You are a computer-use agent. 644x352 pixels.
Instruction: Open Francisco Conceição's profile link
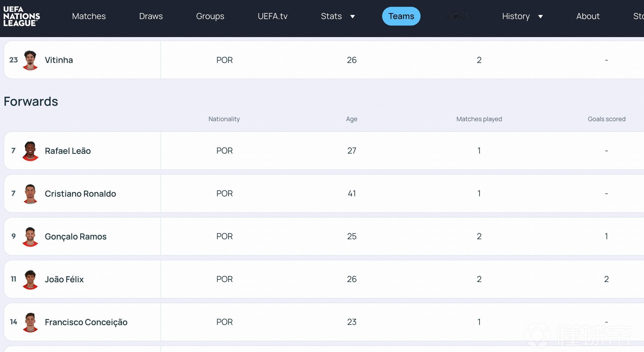[86, 322]
